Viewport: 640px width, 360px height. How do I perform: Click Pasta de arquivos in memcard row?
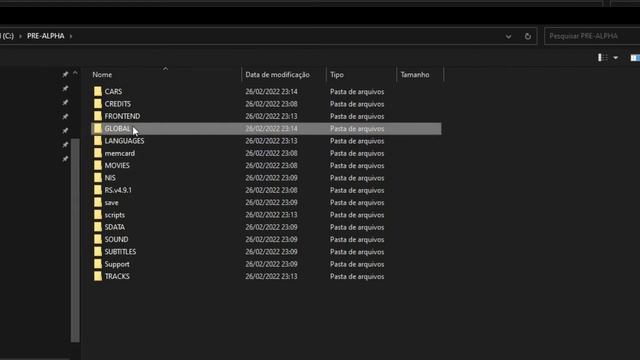click(x=357, y=153)
